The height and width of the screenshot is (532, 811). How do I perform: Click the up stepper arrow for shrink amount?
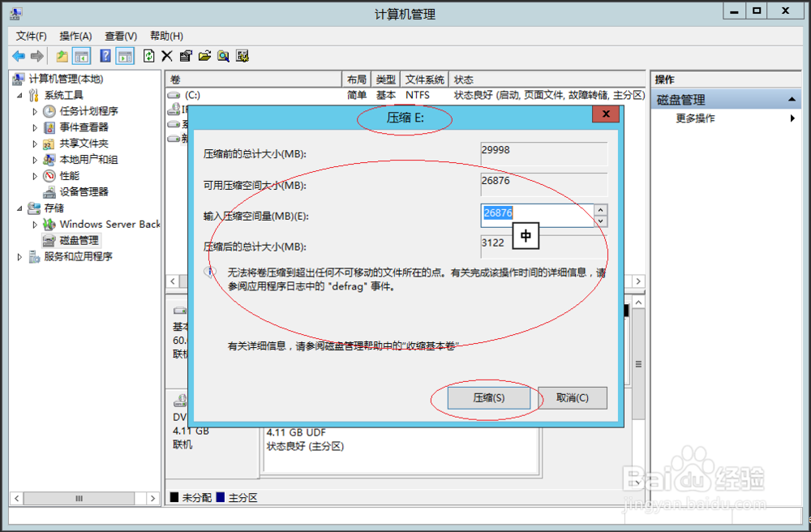pyautogui.click(x=600, y=209)
